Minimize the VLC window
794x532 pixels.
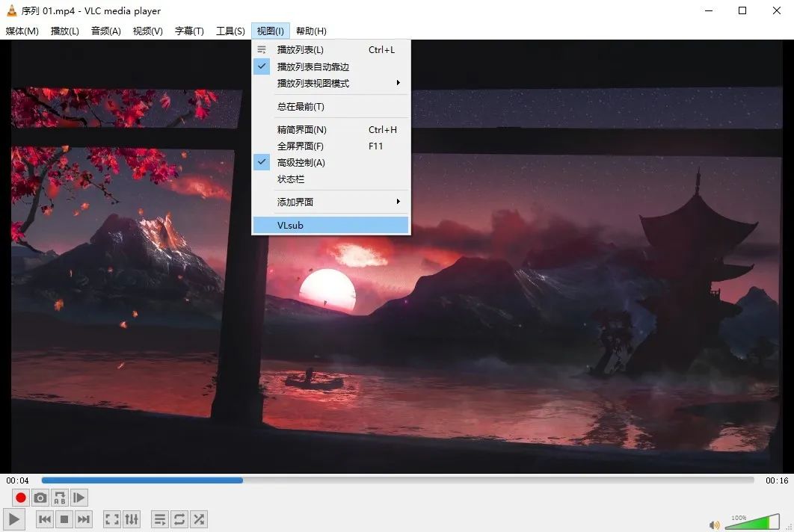[709, 10]
